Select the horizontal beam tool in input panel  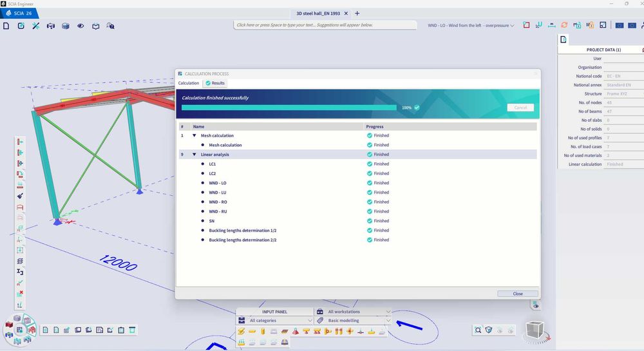point(252,331)
